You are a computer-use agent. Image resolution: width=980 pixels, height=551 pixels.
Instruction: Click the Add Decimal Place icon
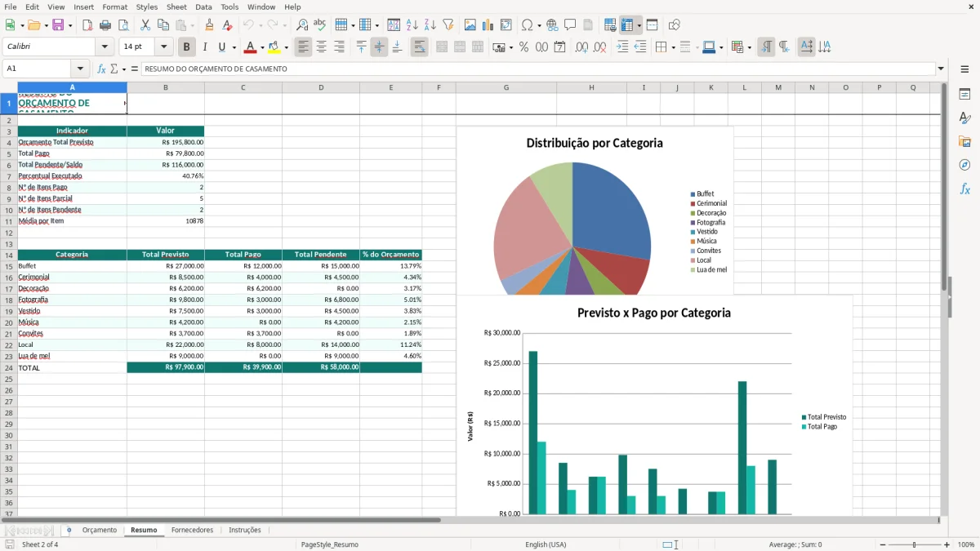click(x=581, y=47)
